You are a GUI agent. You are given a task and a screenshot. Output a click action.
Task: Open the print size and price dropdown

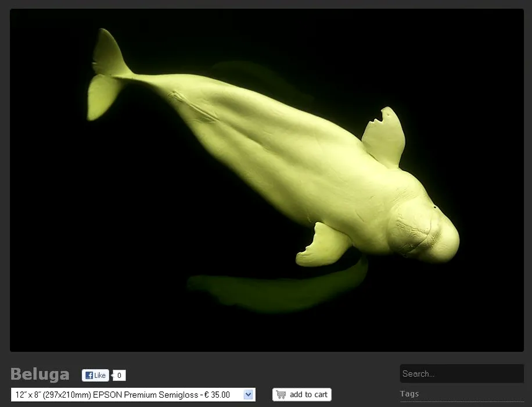click(132, 395)
